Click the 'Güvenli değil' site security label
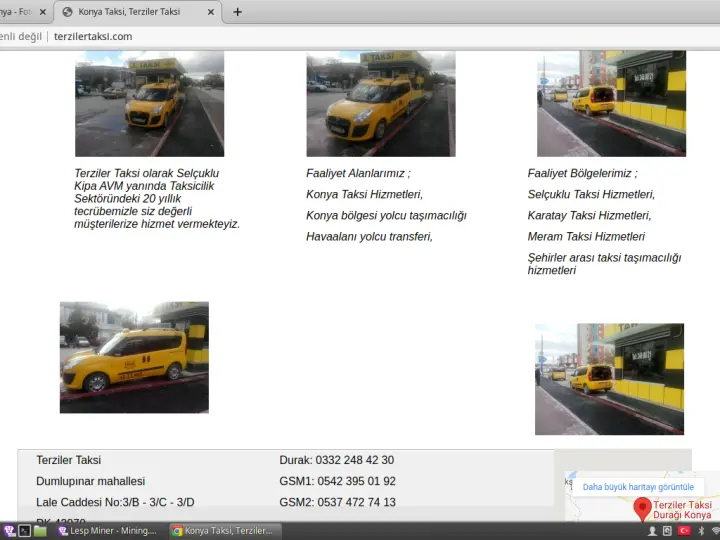 (x=21, y=36)
